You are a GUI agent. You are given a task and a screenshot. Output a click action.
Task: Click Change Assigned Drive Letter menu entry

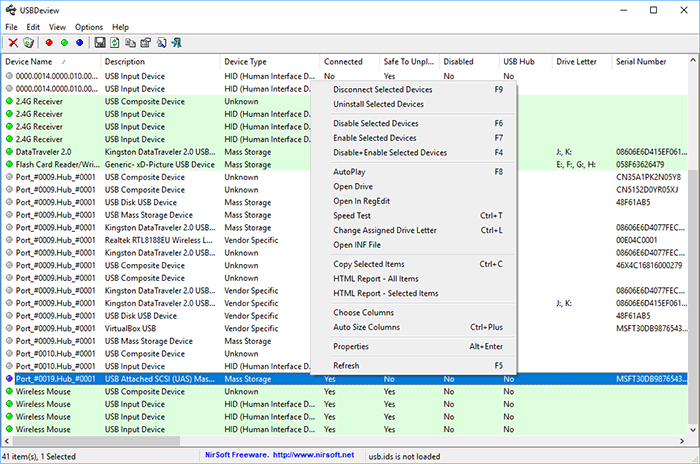(x=384, y=230)
